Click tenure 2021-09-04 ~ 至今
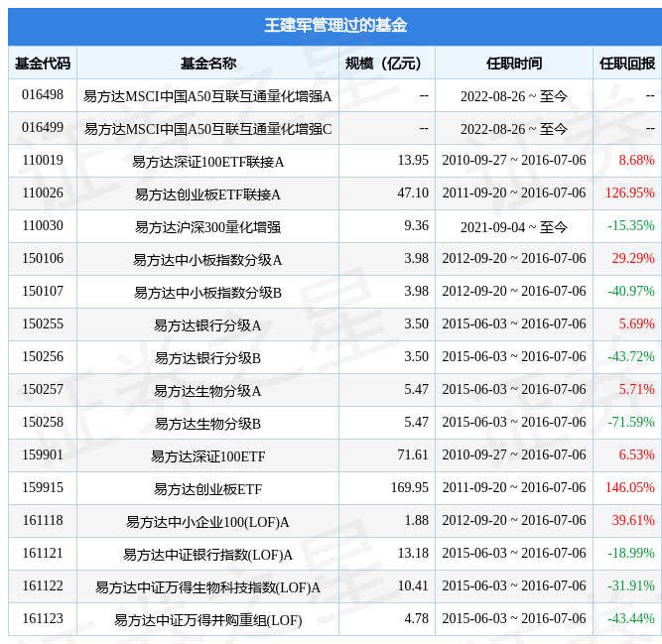The image size is (662, 644). pos(514,227)
